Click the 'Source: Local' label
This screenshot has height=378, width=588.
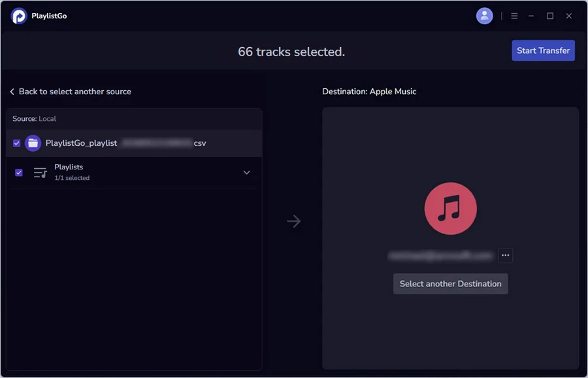point(34,118)
